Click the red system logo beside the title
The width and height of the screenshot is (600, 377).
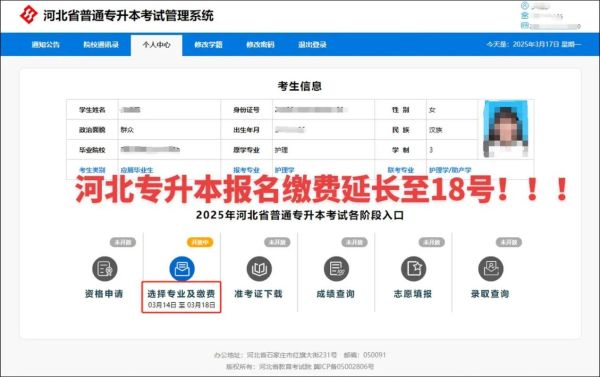coord(29,15)
